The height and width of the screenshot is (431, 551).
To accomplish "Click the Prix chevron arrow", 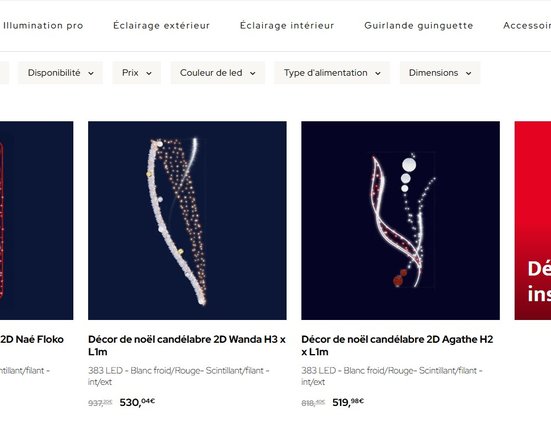I will [x=149, y=73].
